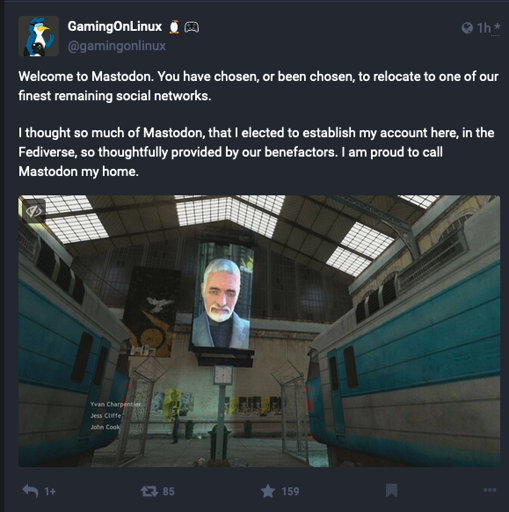
Task: Click the game controller emoji icon
Action: click(192, 27)
